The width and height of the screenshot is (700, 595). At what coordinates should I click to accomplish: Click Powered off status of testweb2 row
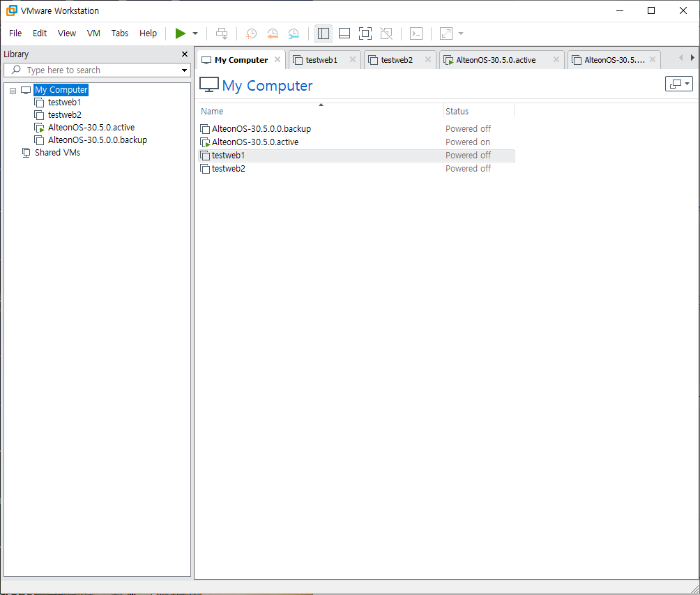468,169
